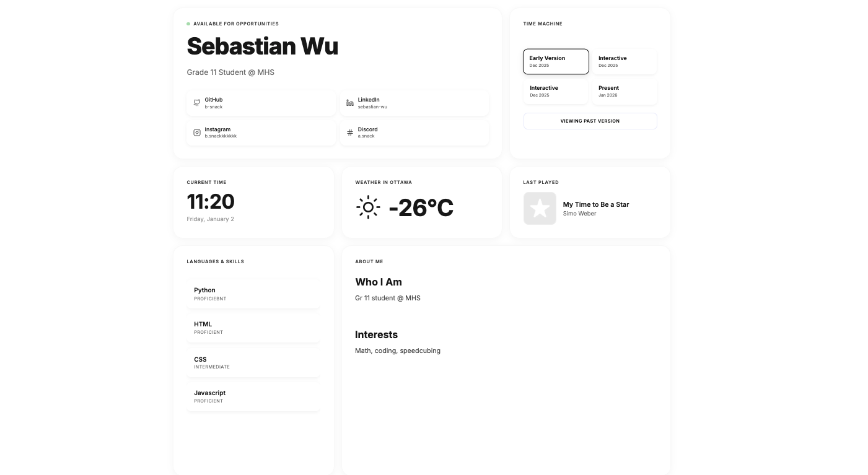Viewport: 868px width, 475px height.
Task: Click the Sebastian Wu name heading
Action: tap(263, 46)
